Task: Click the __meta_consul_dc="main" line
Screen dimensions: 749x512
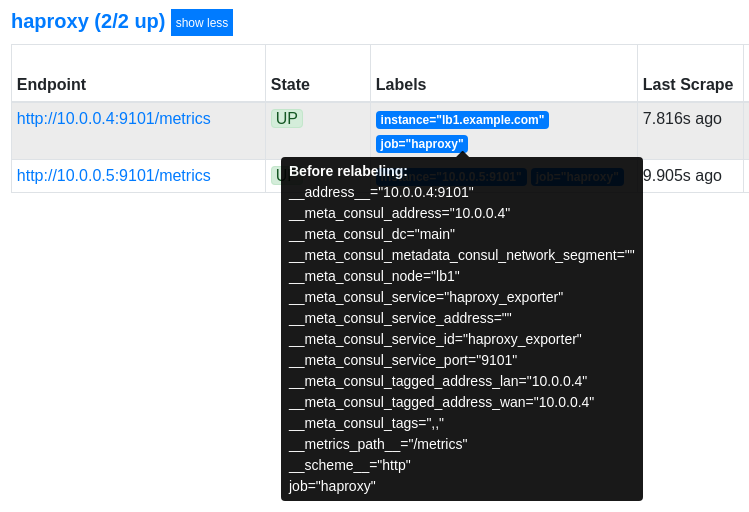Action: 372,234
